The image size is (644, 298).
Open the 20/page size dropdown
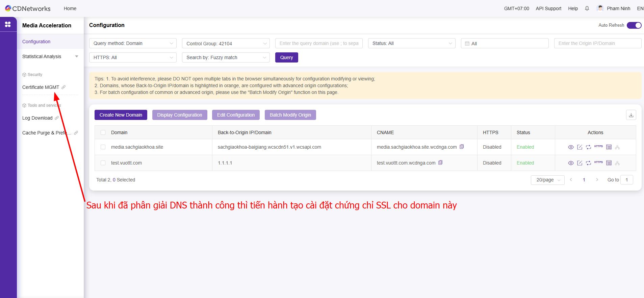click(547, 180)
